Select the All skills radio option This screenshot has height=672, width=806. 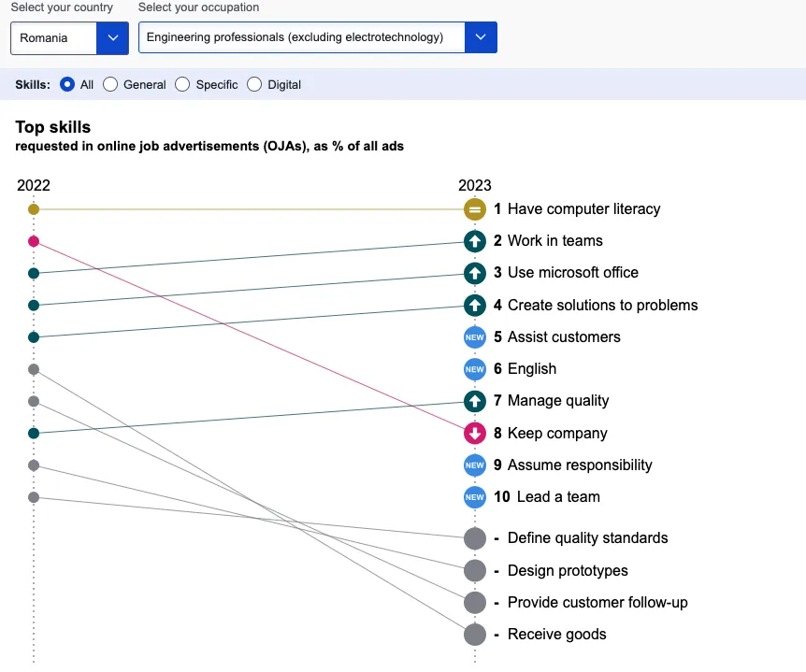coord(67,84)
